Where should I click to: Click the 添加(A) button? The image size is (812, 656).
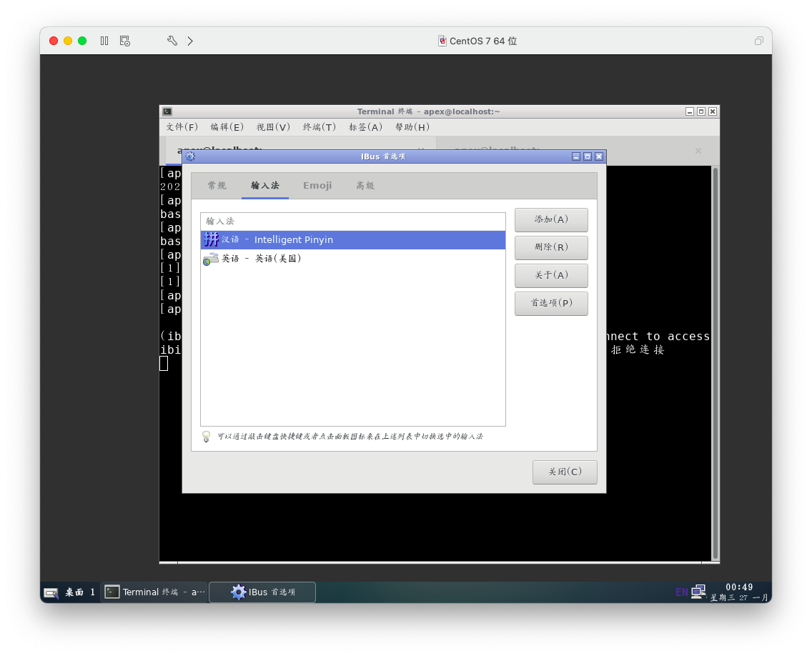click(x=551, y=219)
